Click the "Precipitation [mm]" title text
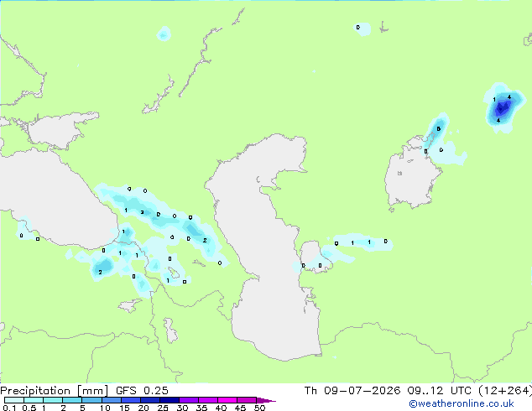532x411 pixels. point(54,391)
